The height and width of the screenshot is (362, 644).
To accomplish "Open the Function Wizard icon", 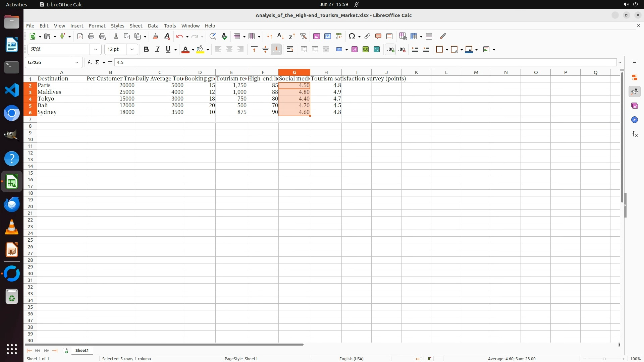I will pos(90,62).
